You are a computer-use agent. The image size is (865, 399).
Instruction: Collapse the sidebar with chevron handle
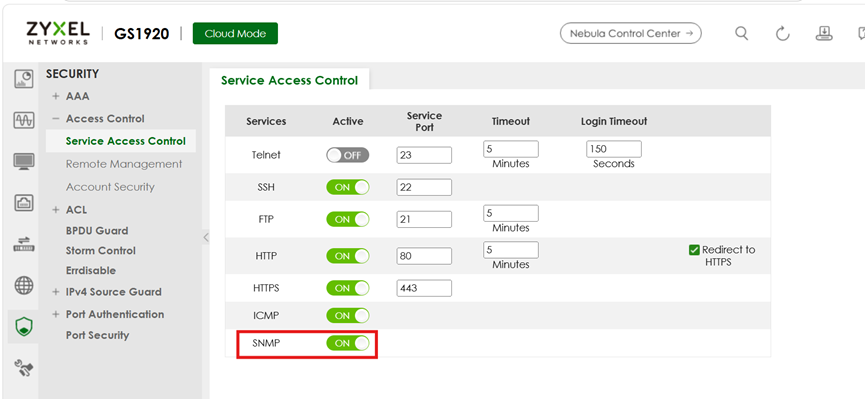click(206, 237)
